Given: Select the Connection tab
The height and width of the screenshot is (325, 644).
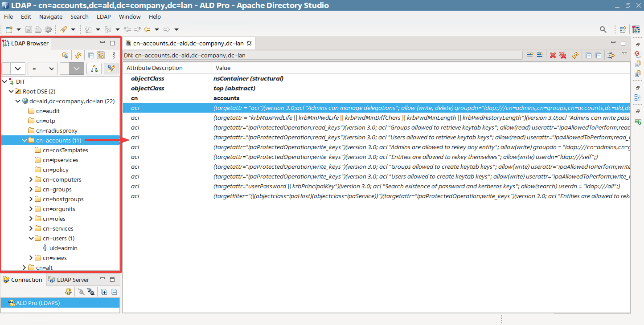Looking at the screenshot, I should tap(23, 280).
